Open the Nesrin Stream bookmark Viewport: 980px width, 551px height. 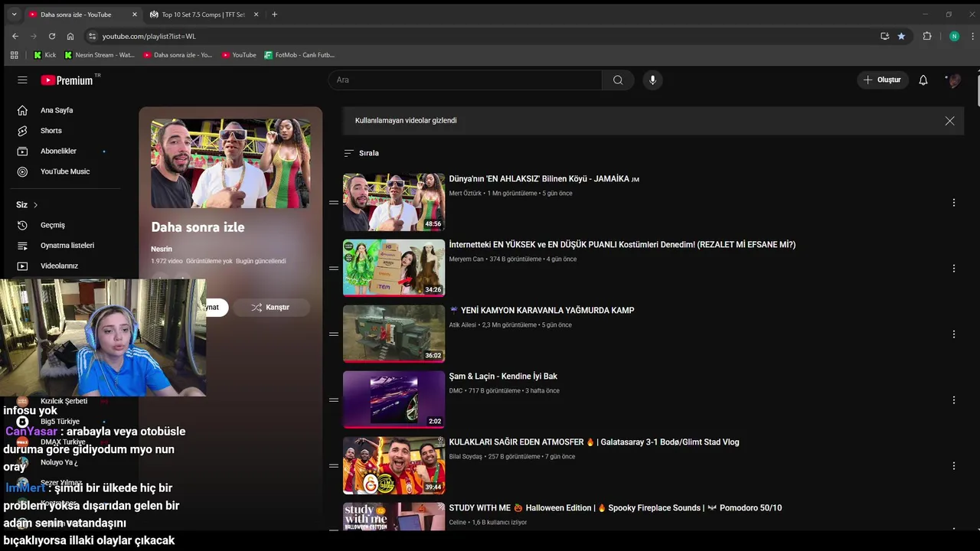[x=100, y=55]
